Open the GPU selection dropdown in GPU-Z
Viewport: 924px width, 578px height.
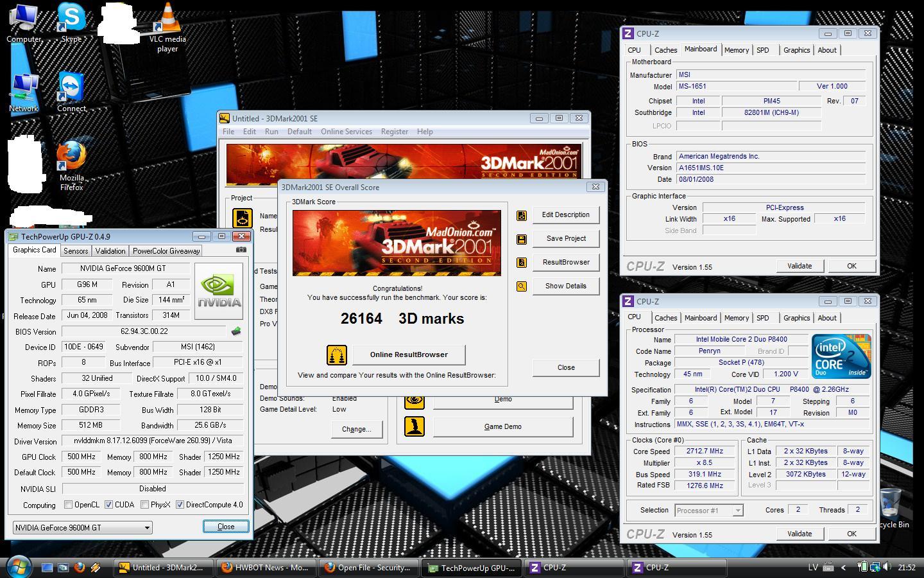click(x=82, y=527)
